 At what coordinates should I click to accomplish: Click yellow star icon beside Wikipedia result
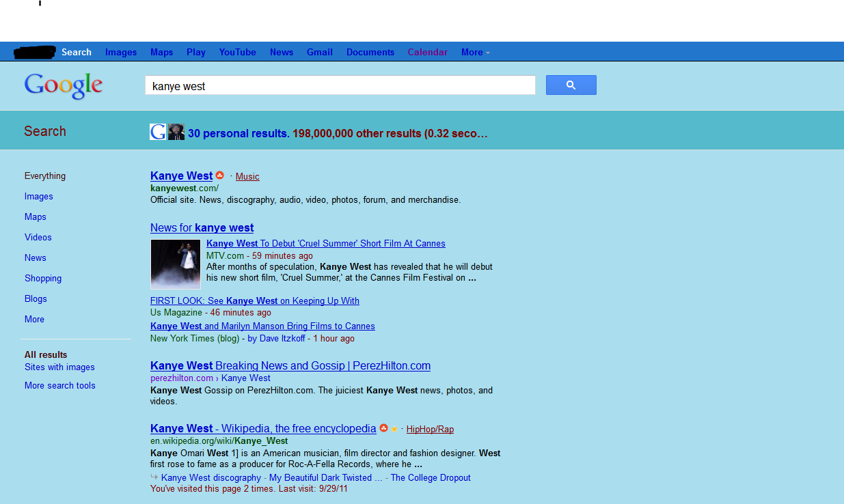(x=394, y=429)
